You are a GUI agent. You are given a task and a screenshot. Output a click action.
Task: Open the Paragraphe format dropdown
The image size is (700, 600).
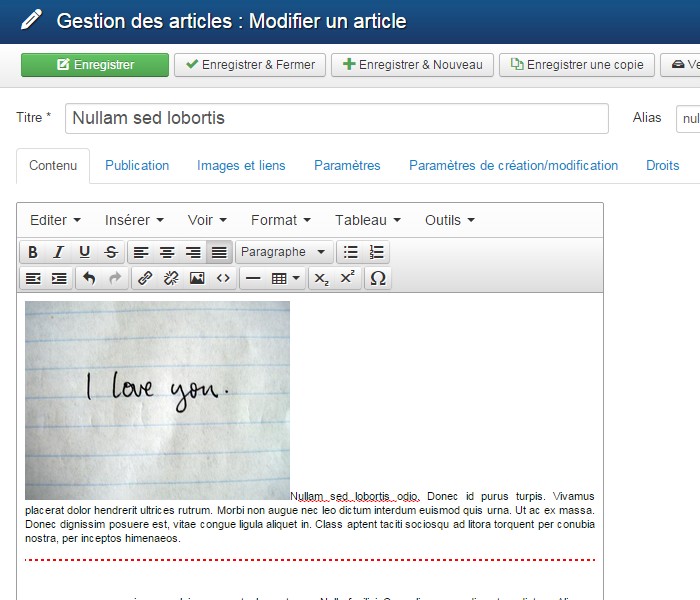pyautogui.click(x=284, y=252)
